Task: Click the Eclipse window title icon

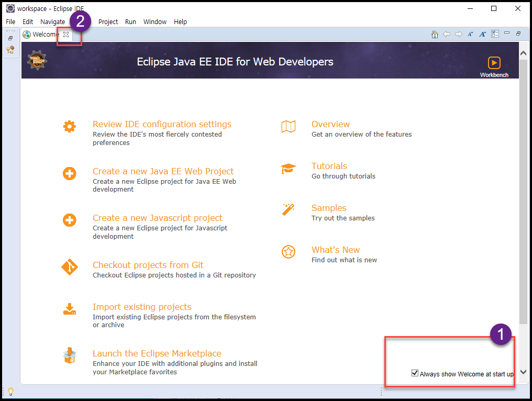Action: pos(10,8)
